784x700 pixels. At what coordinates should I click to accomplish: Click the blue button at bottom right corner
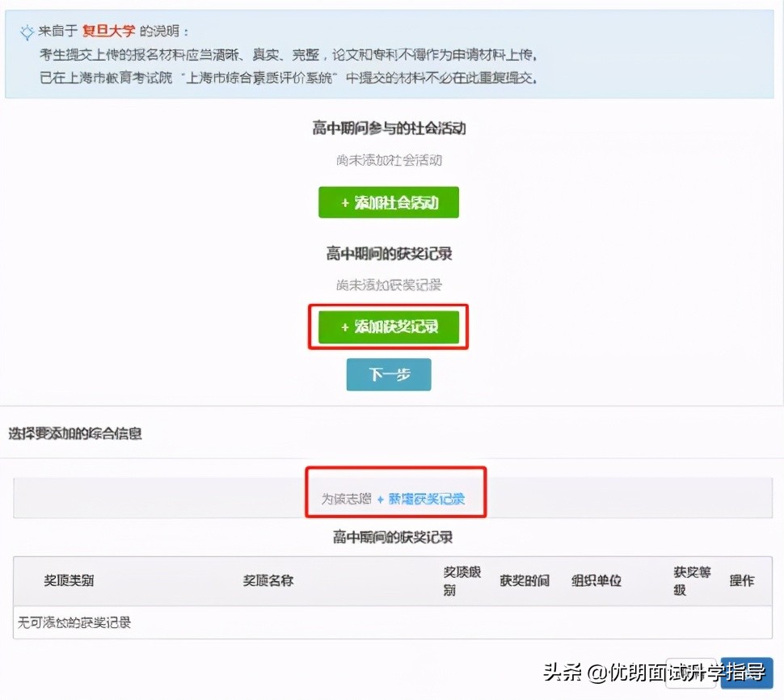[x=747, y=675]
